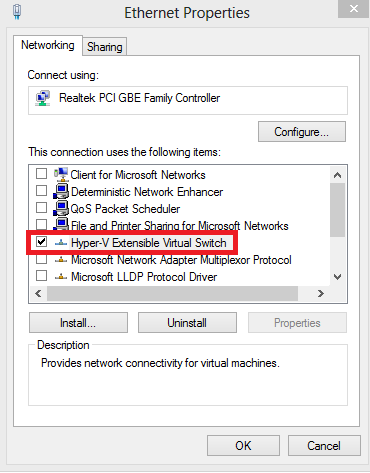This screenshot has width=370, height=473.
Task: Click the QoS Packet Scheduler icon
Action: [61, 208]
